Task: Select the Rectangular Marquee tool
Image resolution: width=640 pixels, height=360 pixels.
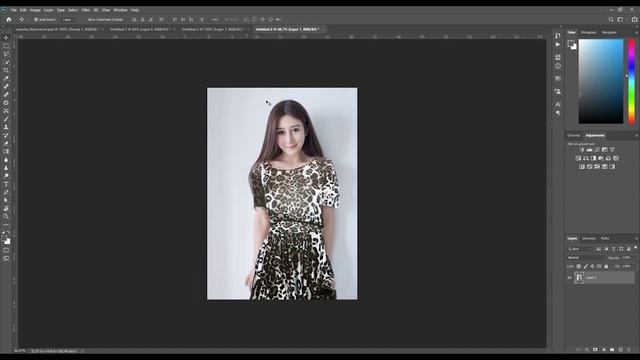Action: coord(6,46)
